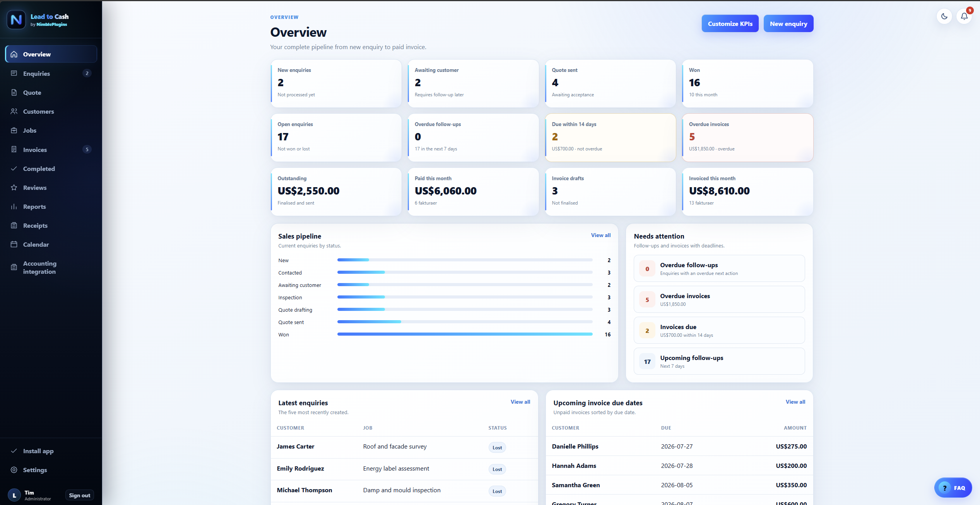Select the Danielle Phillips invoice row
980x505 pixels.
(x=679, y=446)
